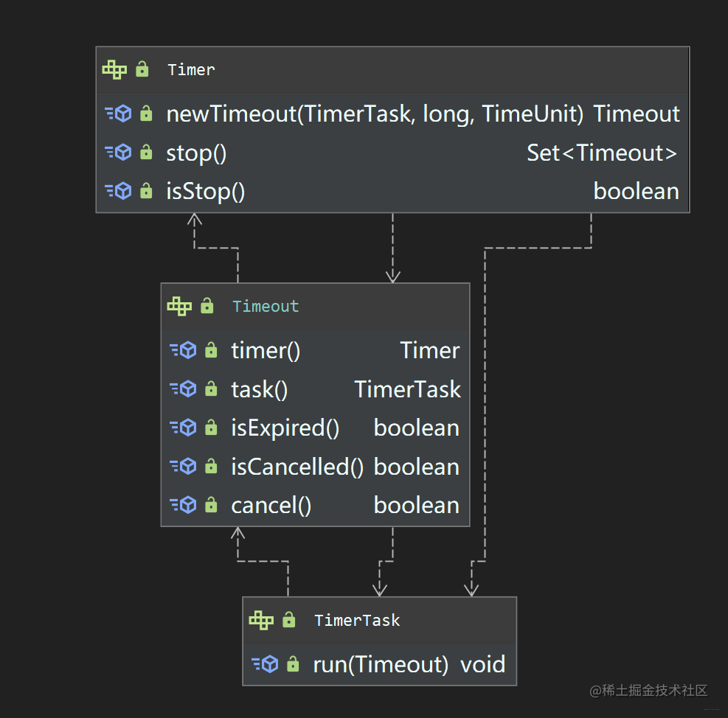Select the isCancelled() method row
Screen dimensions: 728x718
(315, 467)
